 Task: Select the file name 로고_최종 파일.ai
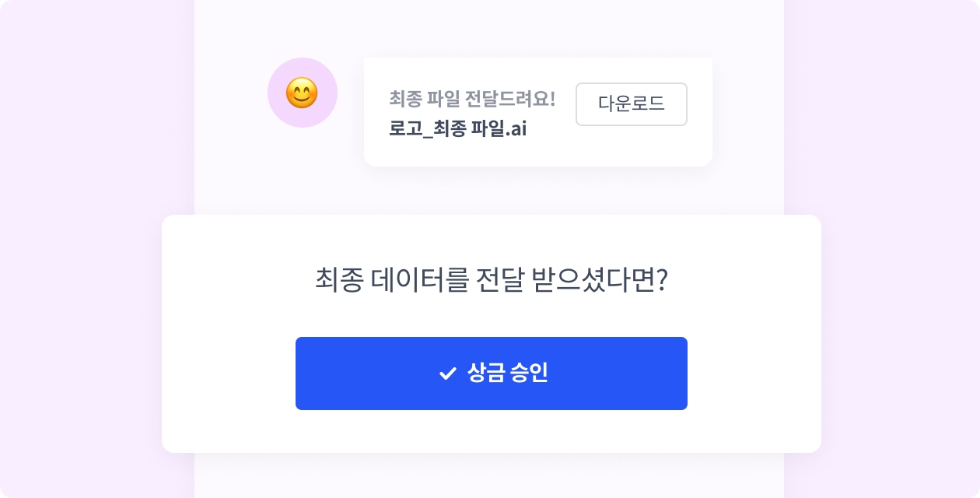pos(458,128)
